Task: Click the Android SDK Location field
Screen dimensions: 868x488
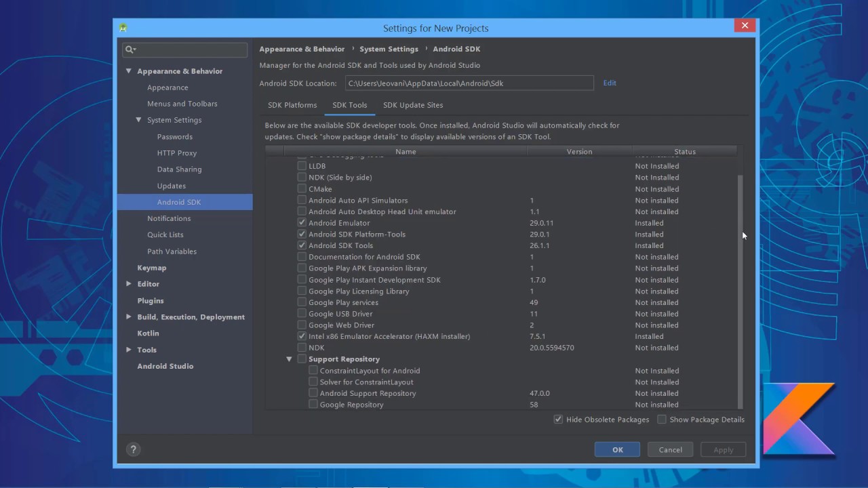Action: pyautogui.click(x=469, y=83)
